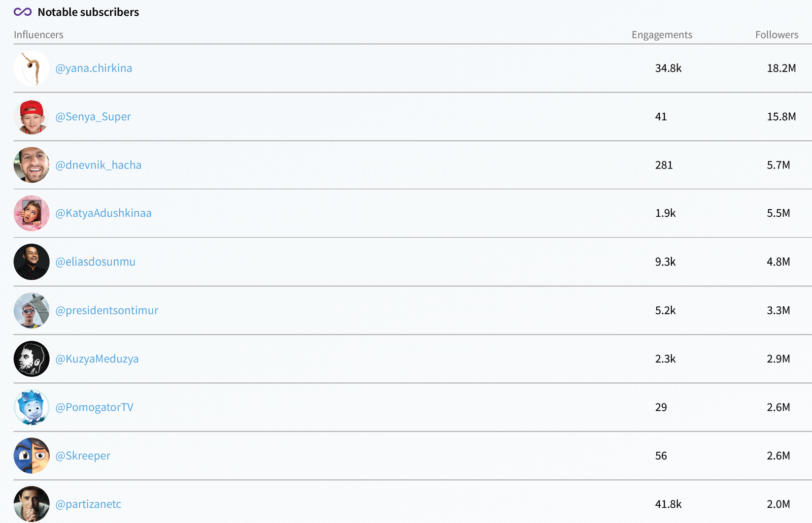Click PomogatorTV's blue cartoon character avatar

pyautogui.click(x=31, y=407)
